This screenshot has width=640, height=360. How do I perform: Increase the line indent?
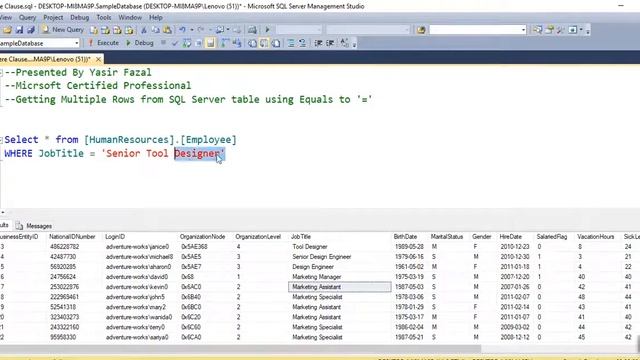coord(330,43)
